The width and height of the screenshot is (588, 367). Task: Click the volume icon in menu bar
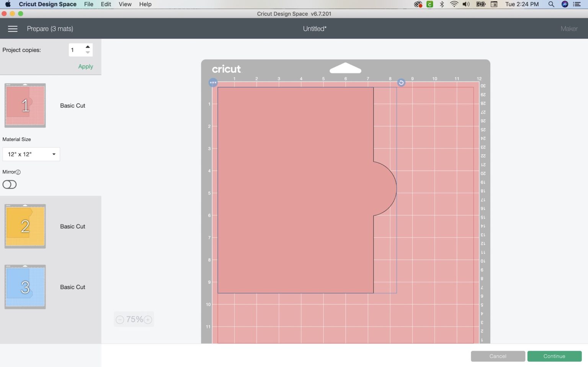(x=466, y=4)
